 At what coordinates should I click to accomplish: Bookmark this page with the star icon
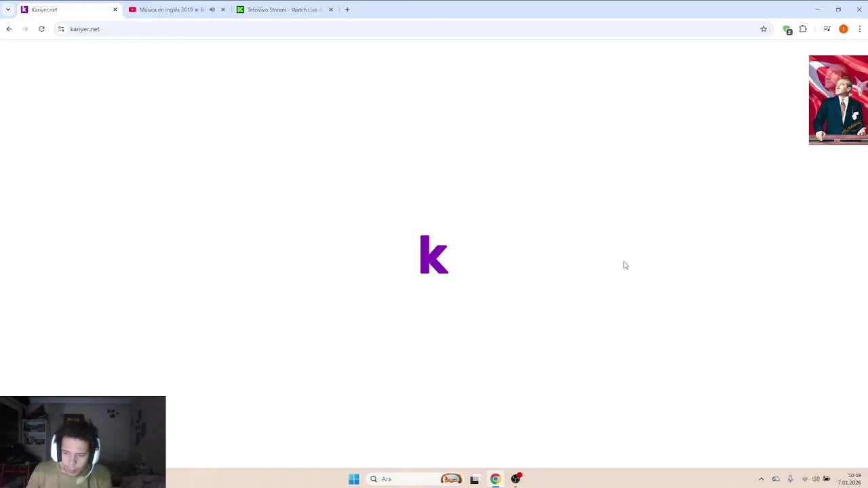pos(764,29)
